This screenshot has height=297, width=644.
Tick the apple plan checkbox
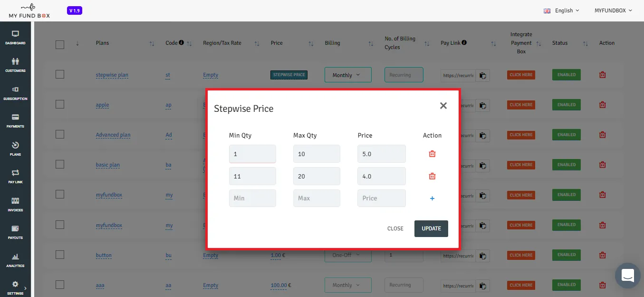(x=60, y=104)
